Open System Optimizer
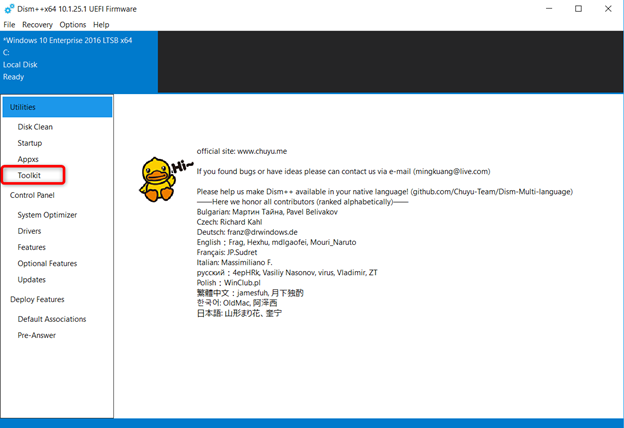 pyautogui.click(x=47, y=215)
